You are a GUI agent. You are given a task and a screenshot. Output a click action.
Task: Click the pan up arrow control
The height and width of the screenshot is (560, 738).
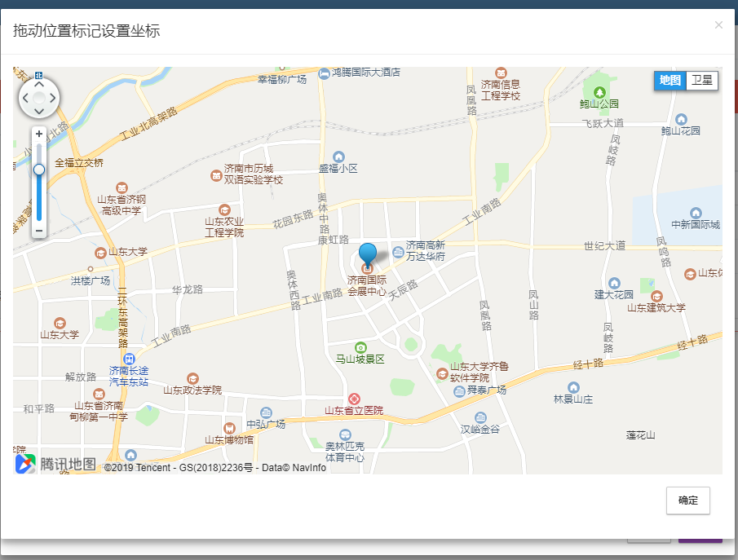coord(38,82)
